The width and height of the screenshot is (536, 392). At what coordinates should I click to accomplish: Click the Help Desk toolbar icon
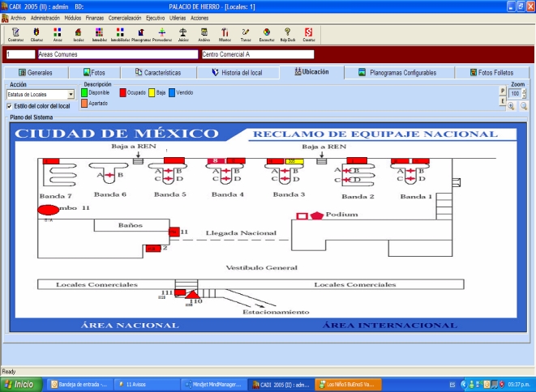[287, 33]
